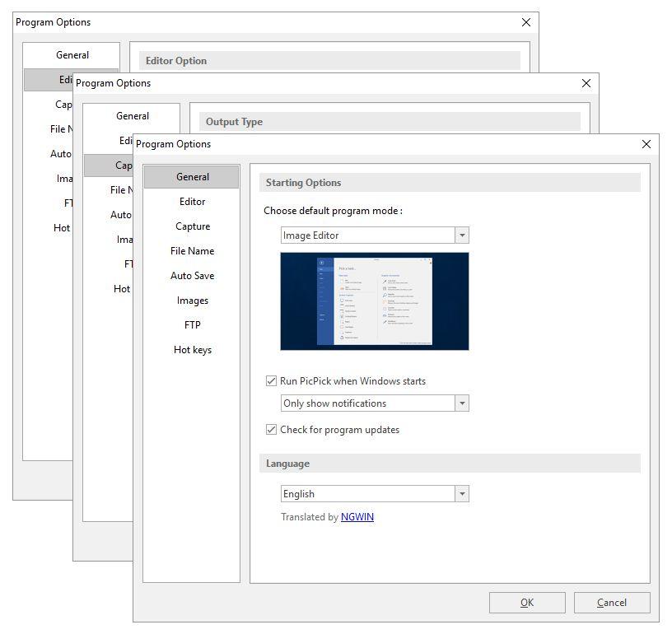Go to the Auto Save tab
Viewport: 672px width, 634px height.
click(x=192, y=276)
